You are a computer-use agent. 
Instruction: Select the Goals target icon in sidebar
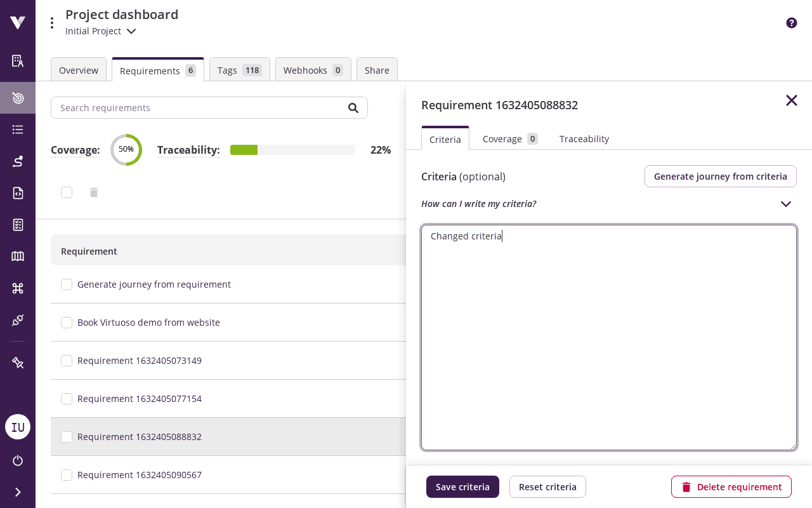tap(18, 98)
